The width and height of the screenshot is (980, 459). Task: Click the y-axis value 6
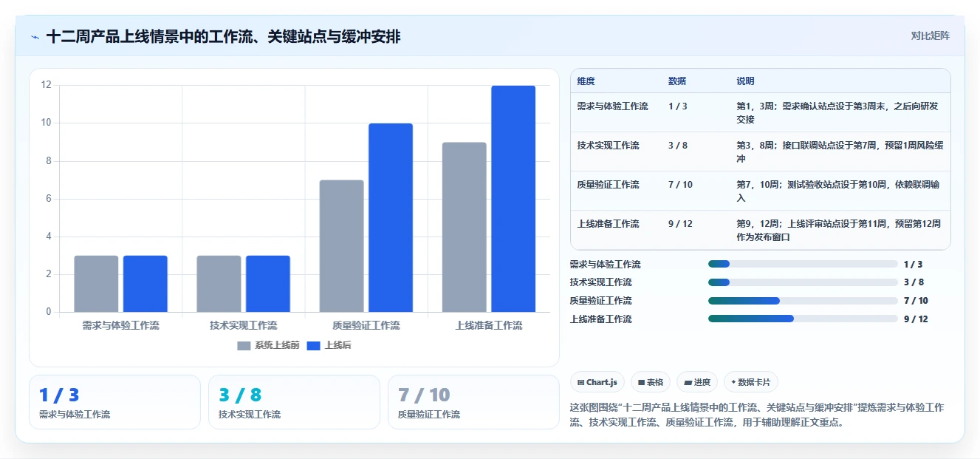[x=49, y=199]
